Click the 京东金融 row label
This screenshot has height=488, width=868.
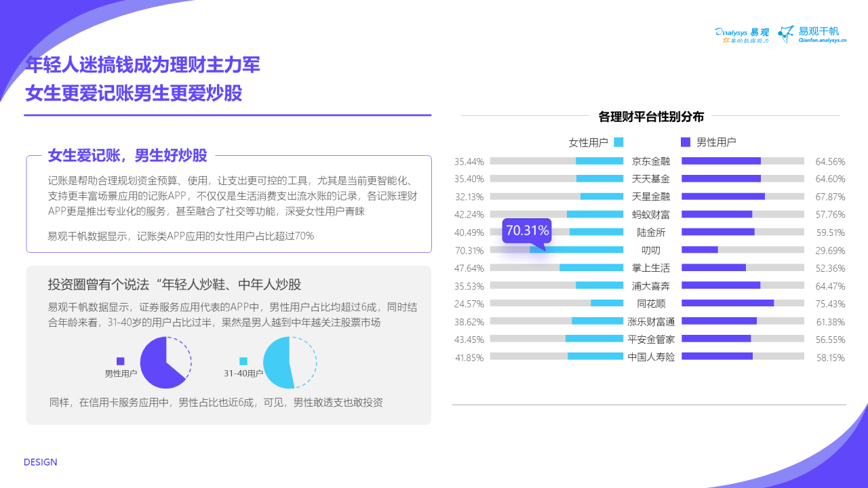651,161
